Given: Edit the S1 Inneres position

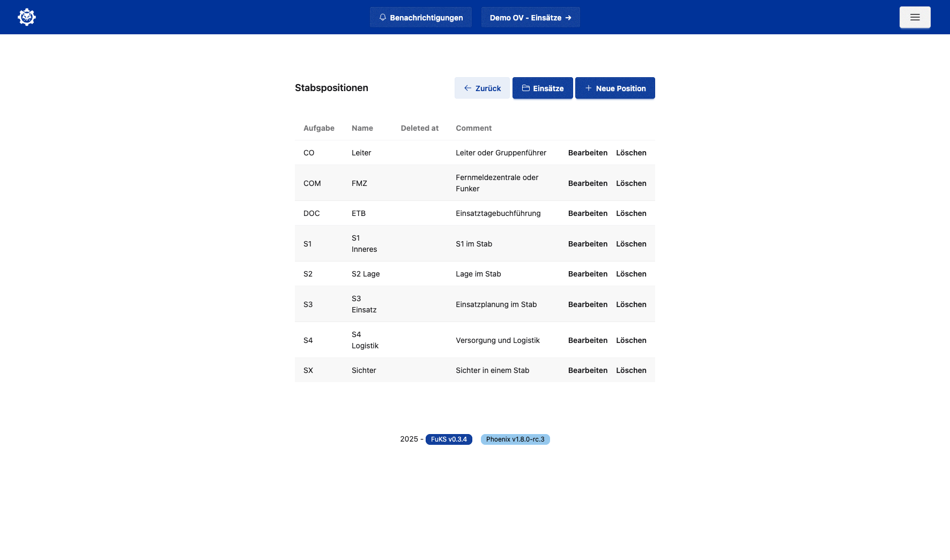Looking at the screenshot, I should click(x=588, y=244).
